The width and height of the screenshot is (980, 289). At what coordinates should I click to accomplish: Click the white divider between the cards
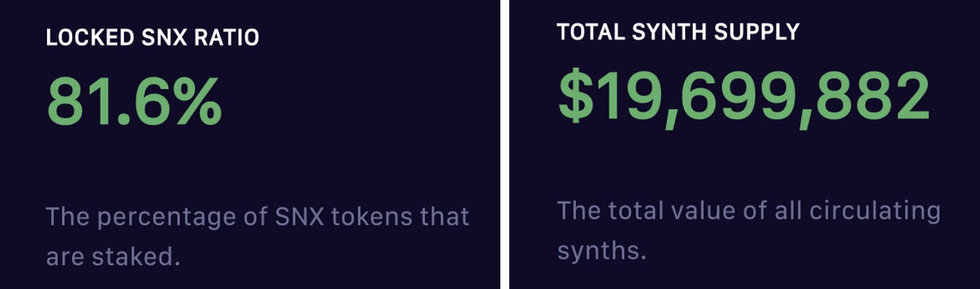505,144
